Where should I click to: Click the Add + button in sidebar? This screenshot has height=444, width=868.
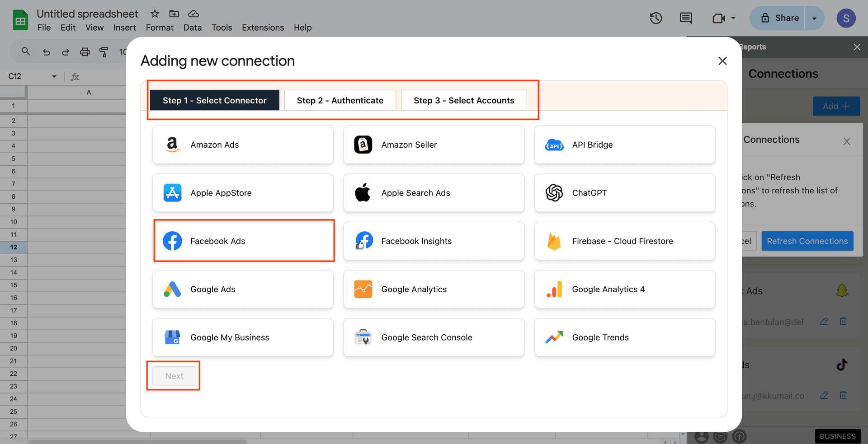(836, 106)
